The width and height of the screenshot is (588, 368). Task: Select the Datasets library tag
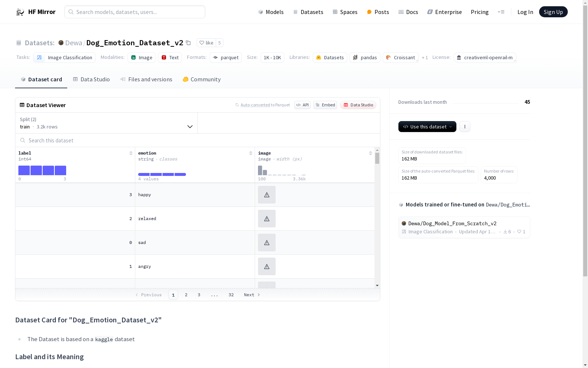coord(330,57)
